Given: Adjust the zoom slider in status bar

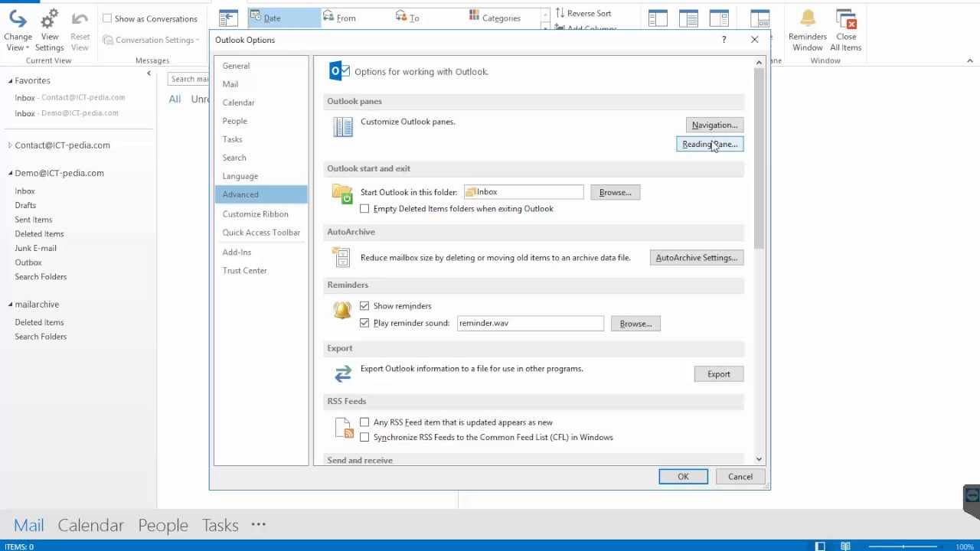Looking at the screenshot, I should point(904,546).
